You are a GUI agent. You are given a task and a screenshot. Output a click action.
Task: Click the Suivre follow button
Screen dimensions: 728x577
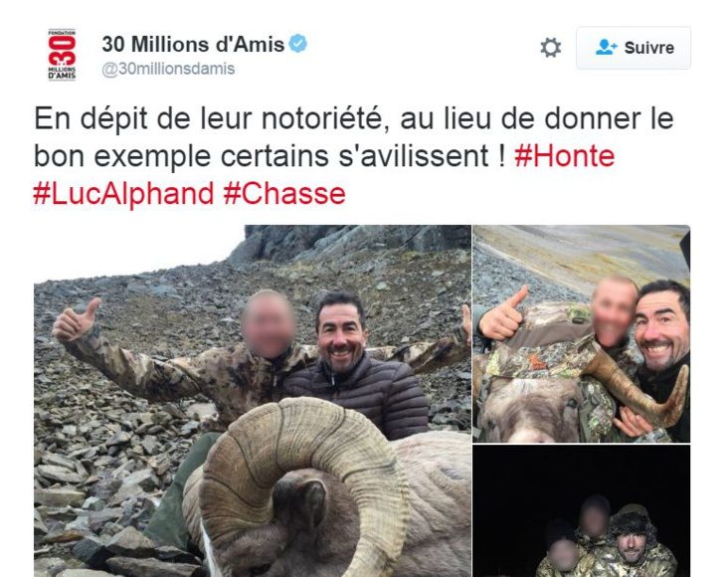[x=634, y=48]
